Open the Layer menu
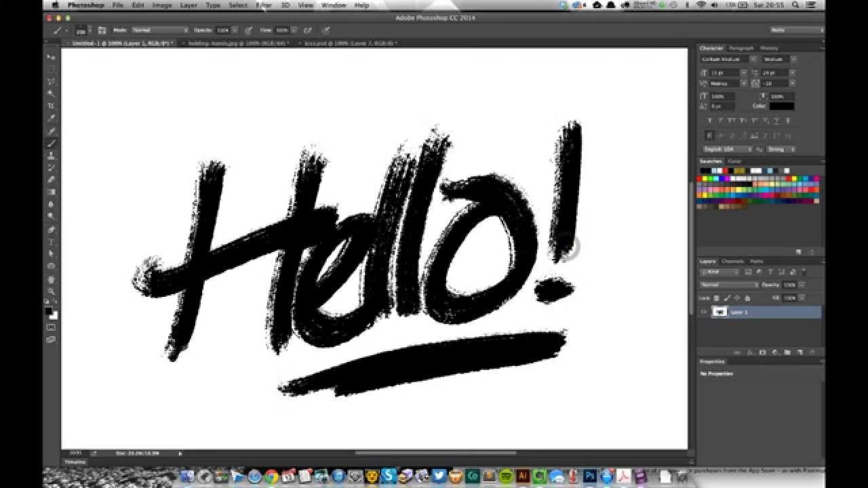 click(x=189, y=5)
